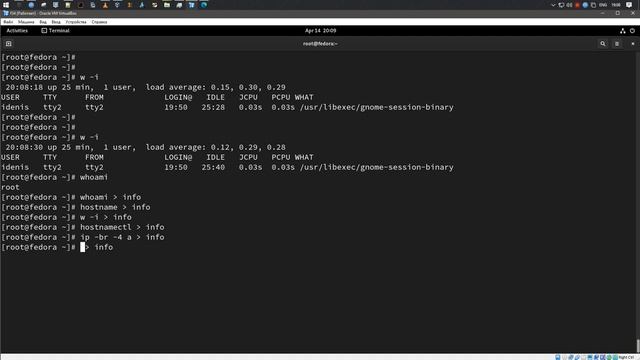Viewport: 640px width, 360px height.
Task: Click the file explorer folder icon in taskbar
Action: (x=167, y=5)
